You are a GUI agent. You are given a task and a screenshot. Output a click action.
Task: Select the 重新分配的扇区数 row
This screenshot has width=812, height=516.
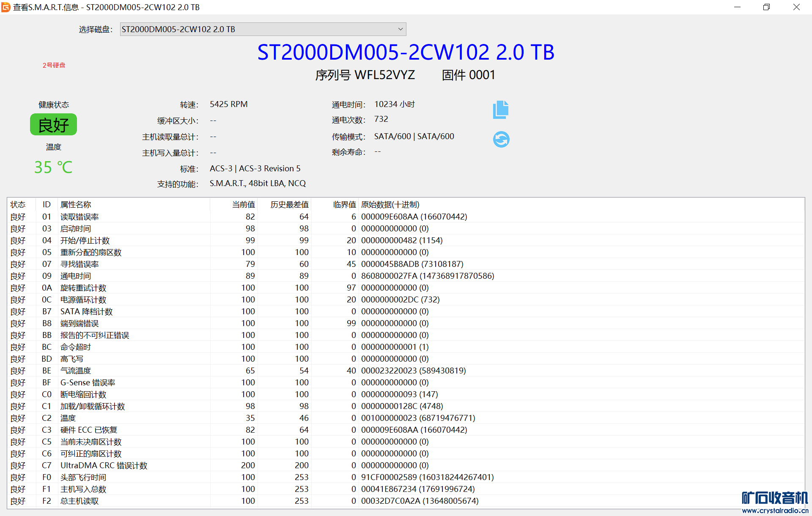click(91, 252)
